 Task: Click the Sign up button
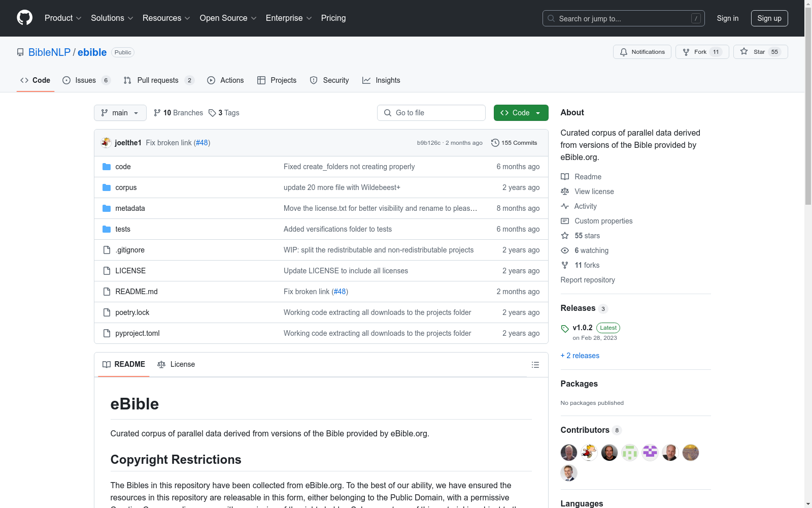tap(769, 18)
